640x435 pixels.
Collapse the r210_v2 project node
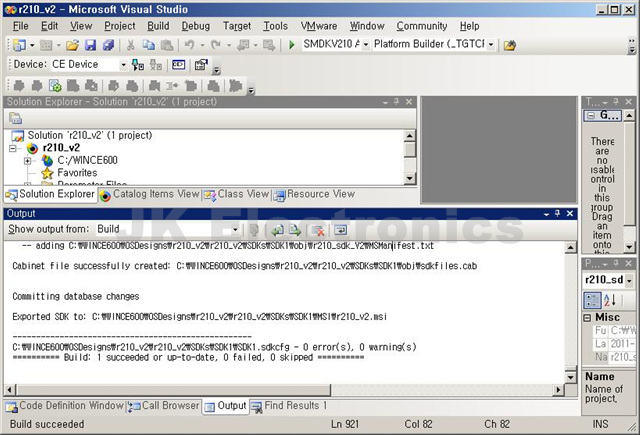pos(13,148)
